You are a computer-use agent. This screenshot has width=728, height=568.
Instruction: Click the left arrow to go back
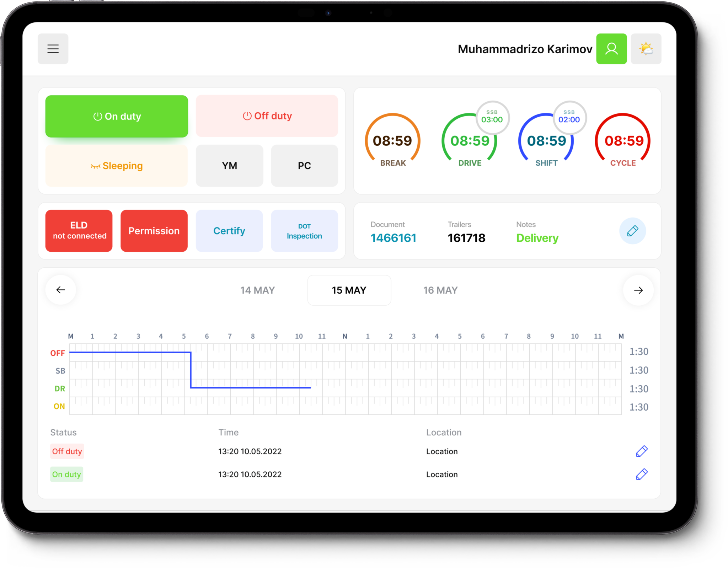(61, 290)
